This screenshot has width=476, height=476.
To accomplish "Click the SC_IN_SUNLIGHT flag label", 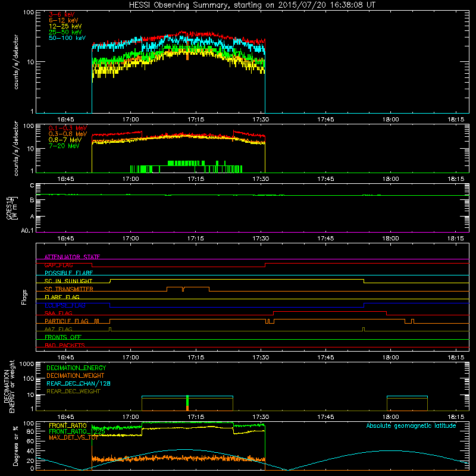I will tap(68, 281).
